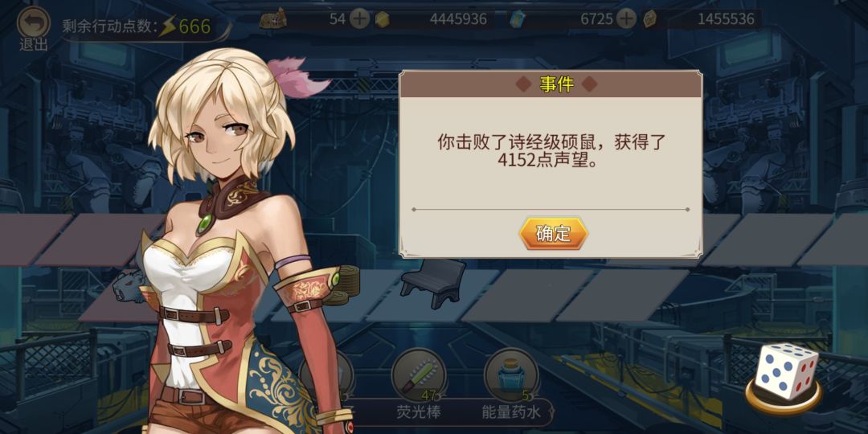Click the blue crystal currency icon
This screenshot has height=434, width=868.
(517, 19)
